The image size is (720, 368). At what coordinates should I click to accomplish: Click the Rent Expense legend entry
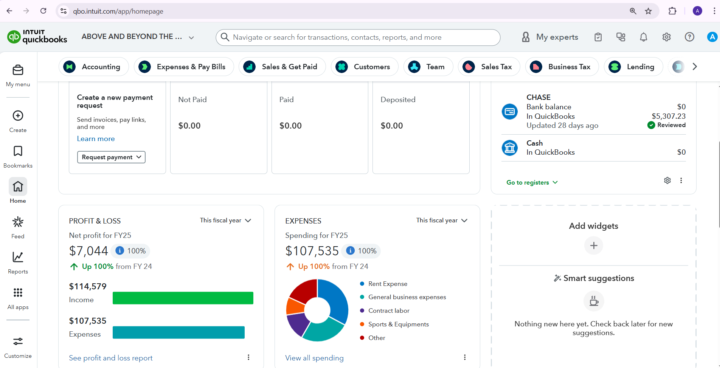384,284
